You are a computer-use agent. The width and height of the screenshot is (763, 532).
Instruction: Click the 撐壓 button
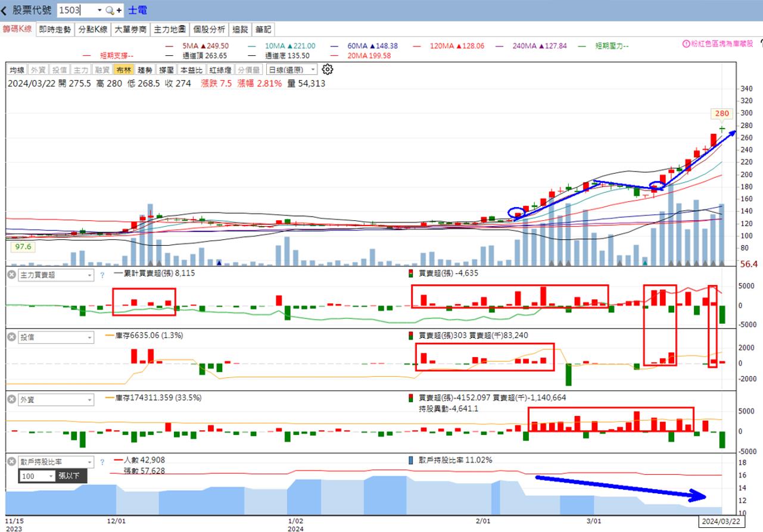click(166, 70)
